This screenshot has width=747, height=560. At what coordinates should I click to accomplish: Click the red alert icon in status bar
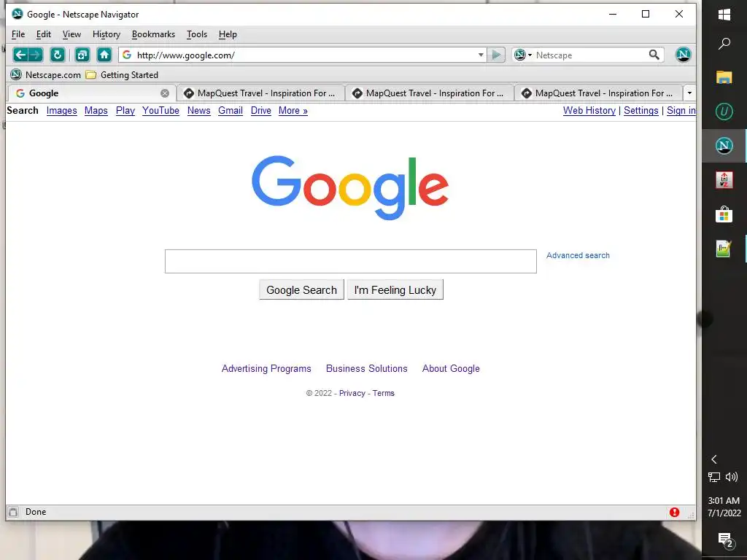pyautogui.click(x=674, y=512)
